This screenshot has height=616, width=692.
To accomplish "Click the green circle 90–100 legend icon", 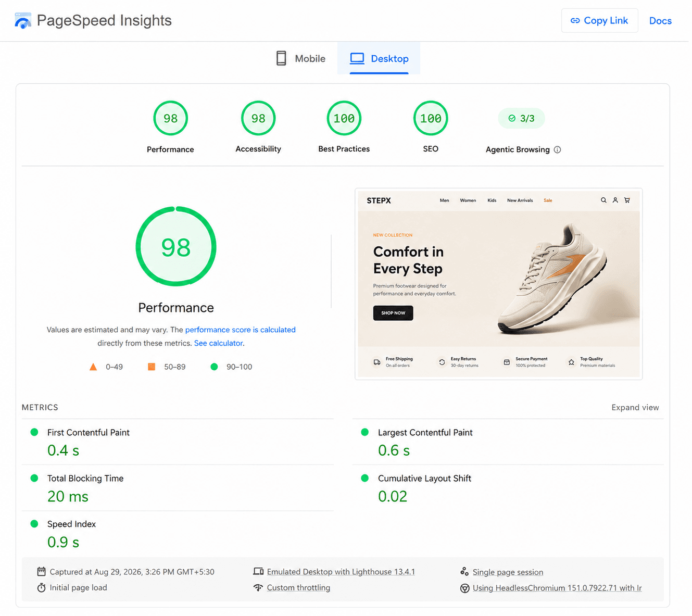I will pos(214,367).
